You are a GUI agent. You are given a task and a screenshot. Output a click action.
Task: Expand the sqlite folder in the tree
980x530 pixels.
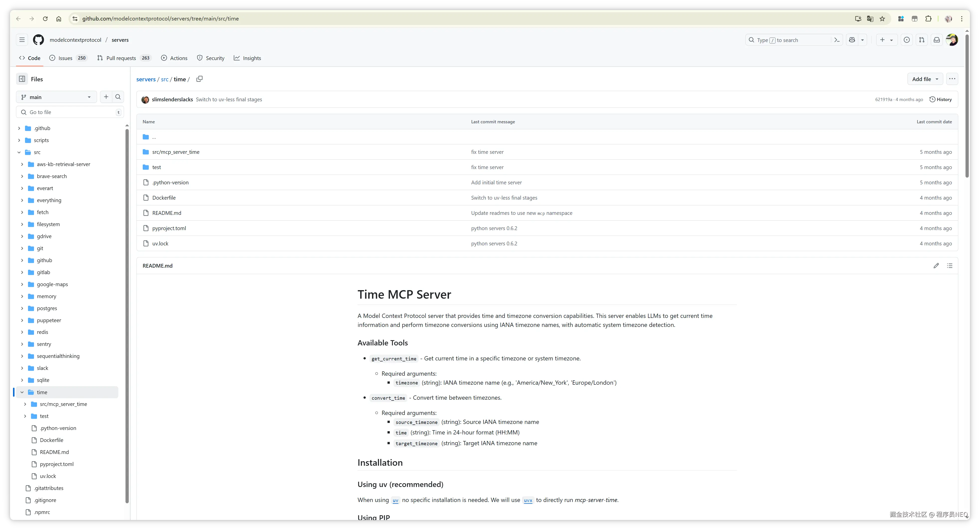pyautogui.click(x=22, y=380)
